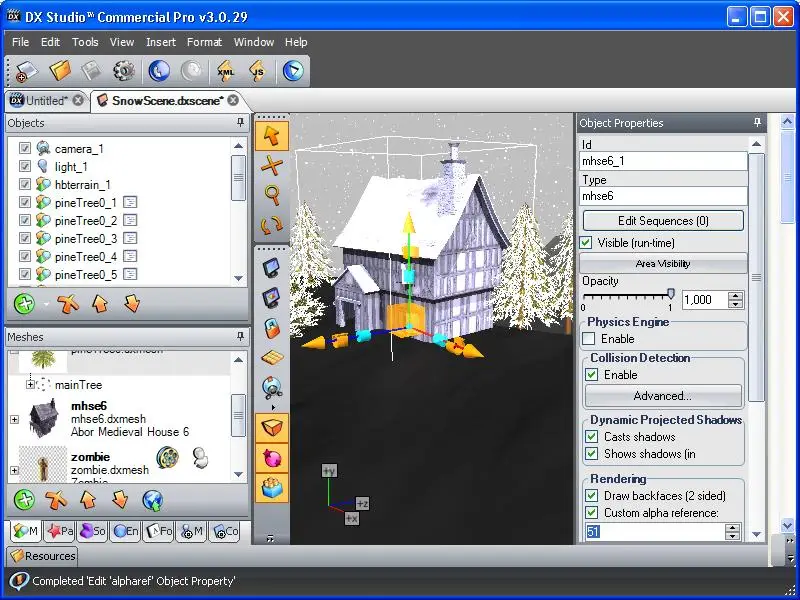Close the SnowScene.dxscene* tab
Viewport: 800px width, 600px height.
click(x=233, y=100)
